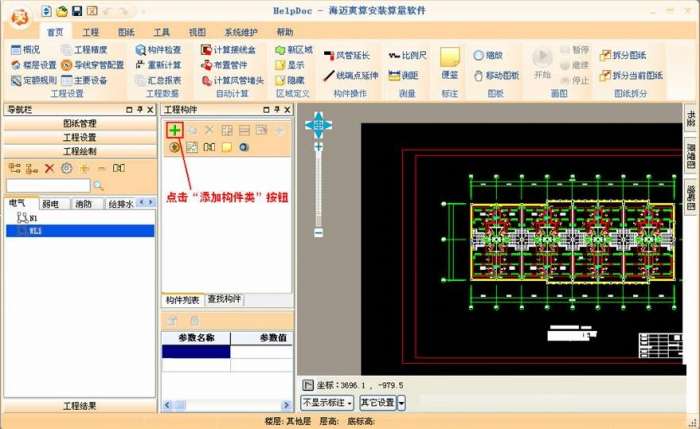Click search magnifier in navigation panel
Image resolution: width=700 pixels, height=429 pixels.
click(x=99, y=186)
